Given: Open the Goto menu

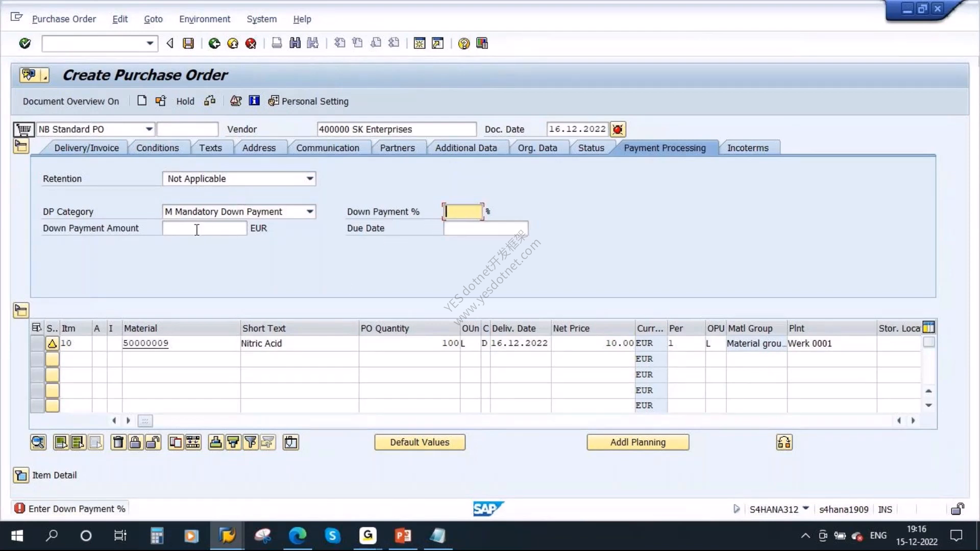Looking at the screenshot, I should [153, 19].
